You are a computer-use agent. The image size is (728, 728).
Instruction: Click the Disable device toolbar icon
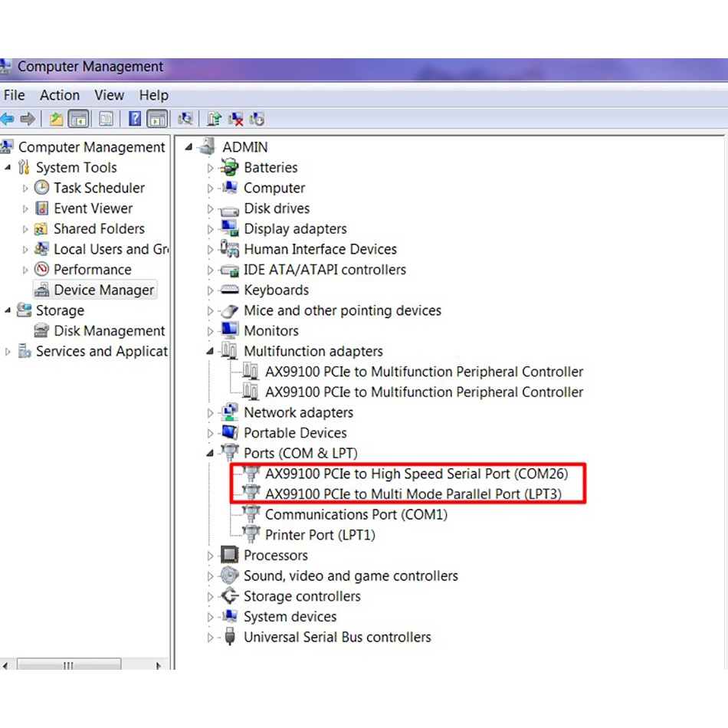click(257, 119)
